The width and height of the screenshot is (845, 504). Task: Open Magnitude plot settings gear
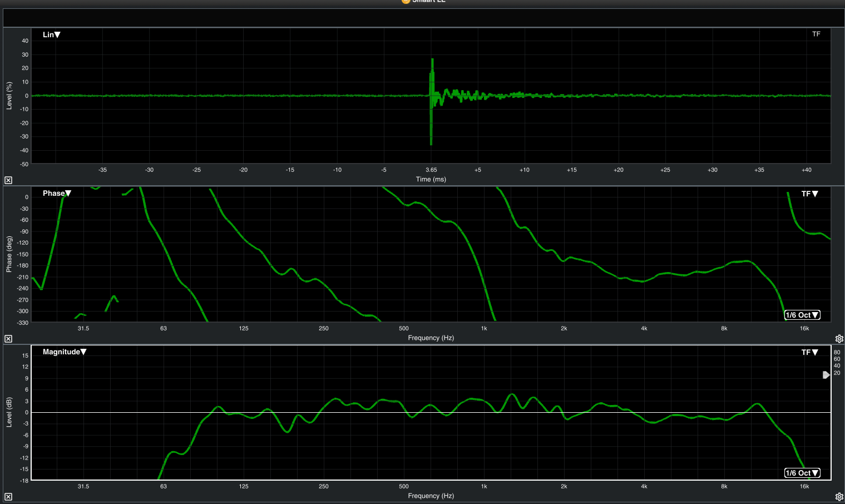(839, 497)
